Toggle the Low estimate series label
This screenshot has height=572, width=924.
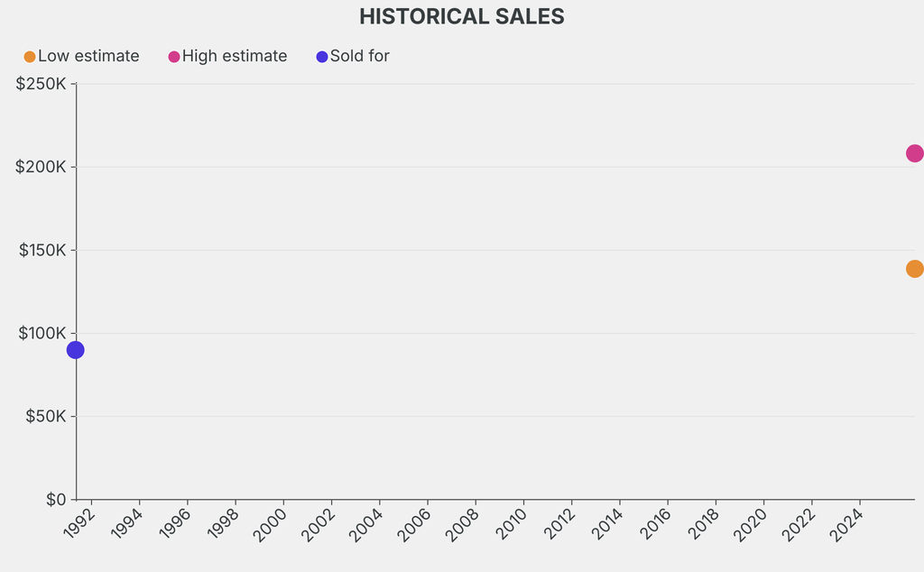(88, 56)
